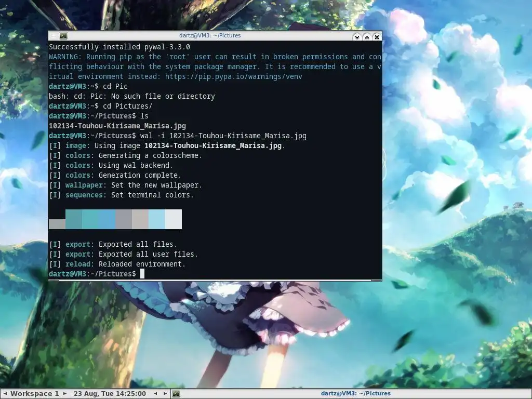
Task: Click the terminal window title dartz@VM3: ~/Pictures
Action: coord(210,35)
